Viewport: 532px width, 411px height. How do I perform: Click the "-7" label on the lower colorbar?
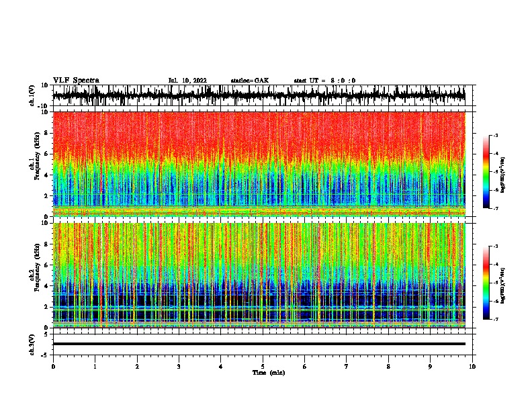[495, 319]
